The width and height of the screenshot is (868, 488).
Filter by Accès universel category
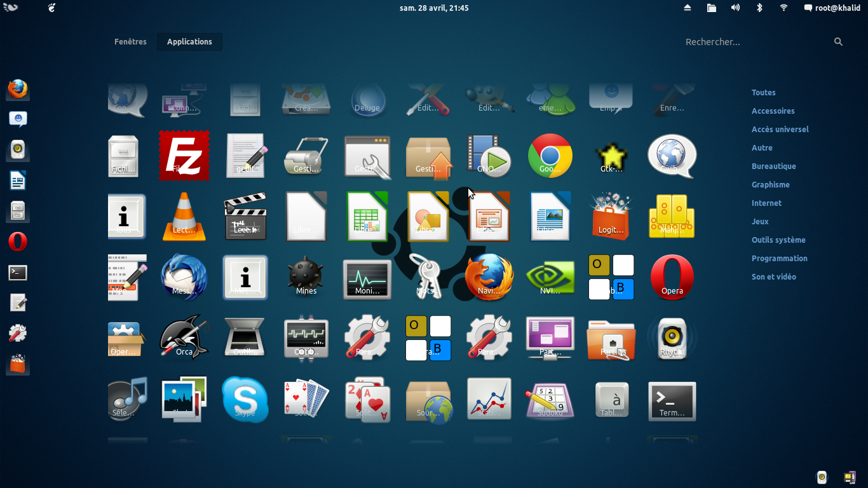click(780, 129)
